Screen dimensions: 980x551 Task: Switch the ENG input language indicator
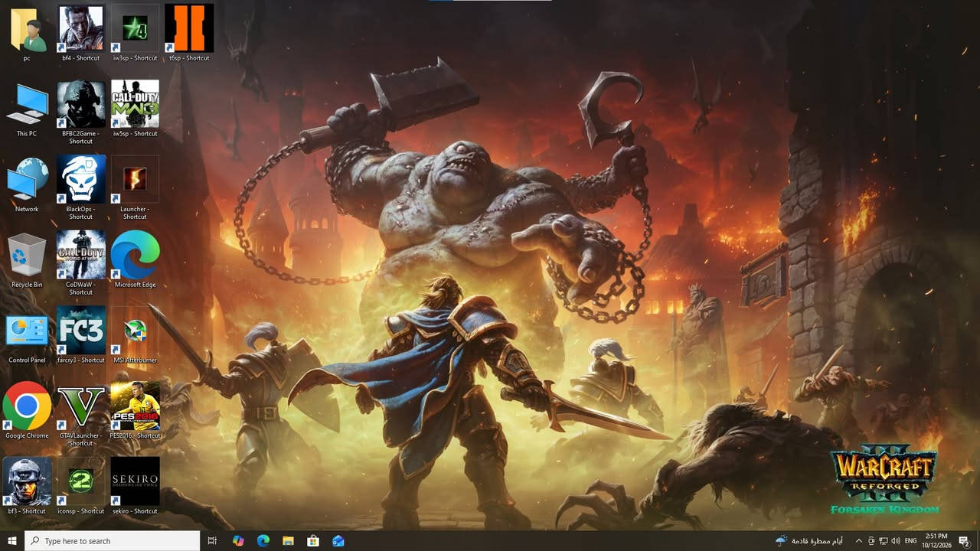(911, 541)
